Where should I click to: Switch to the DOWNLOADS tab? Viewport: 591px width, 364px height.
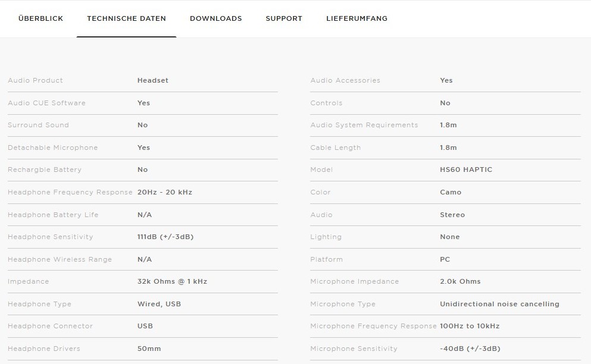tap(215, 18)
